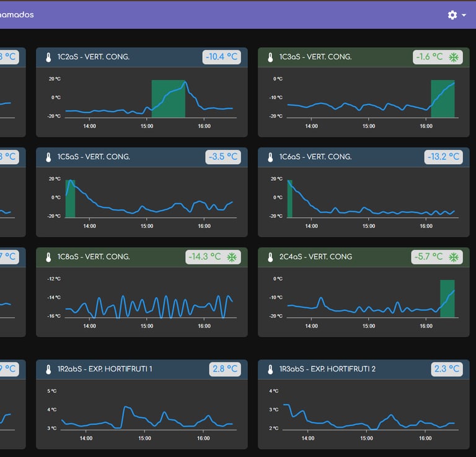This screenshot has width=476, height=457.
Task: Click the defrost snowflake icon on 1C3aS
Action: 454,57
